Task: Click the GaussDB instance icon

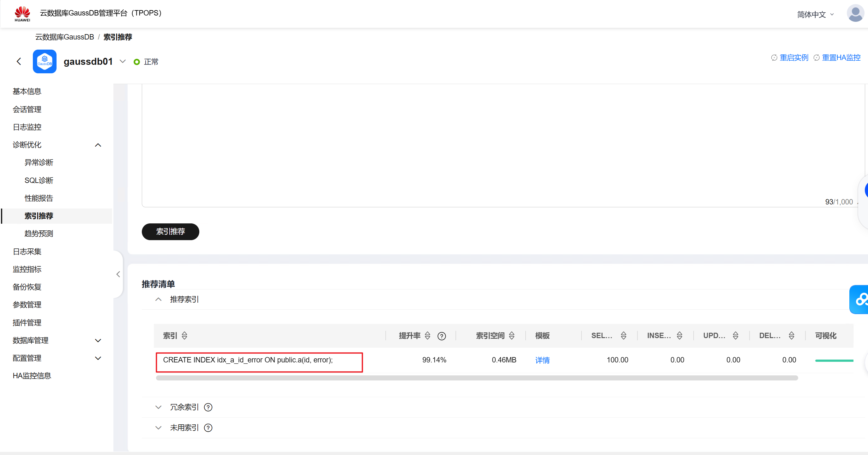Action: 45,61
